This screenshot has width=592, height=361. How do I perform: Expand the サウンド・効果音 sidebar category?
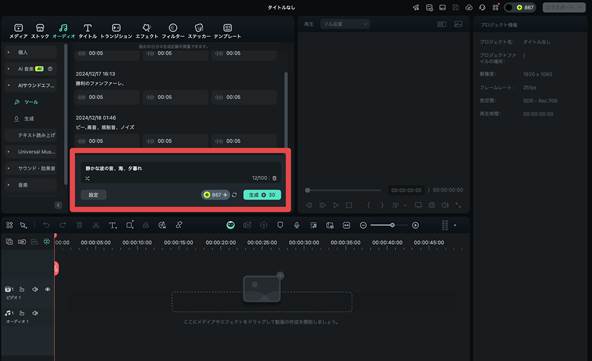(31, 168)
